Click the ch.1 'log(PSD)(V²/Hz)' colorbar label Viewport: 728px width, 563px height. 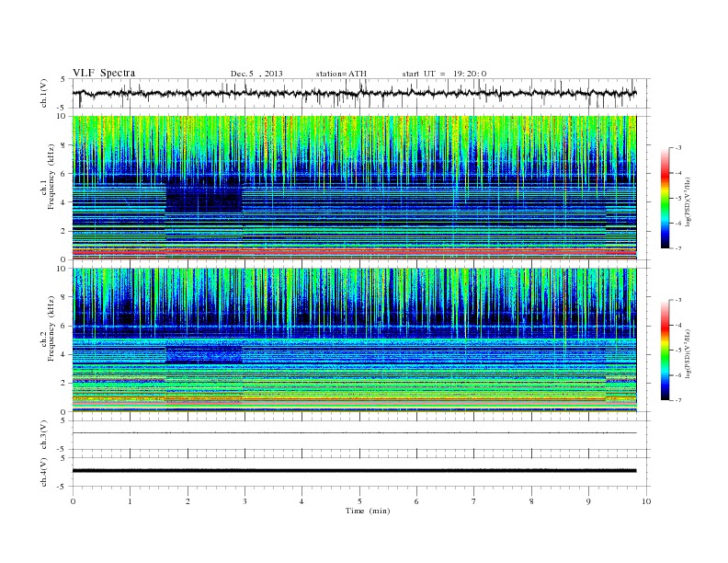pos(688,201)
